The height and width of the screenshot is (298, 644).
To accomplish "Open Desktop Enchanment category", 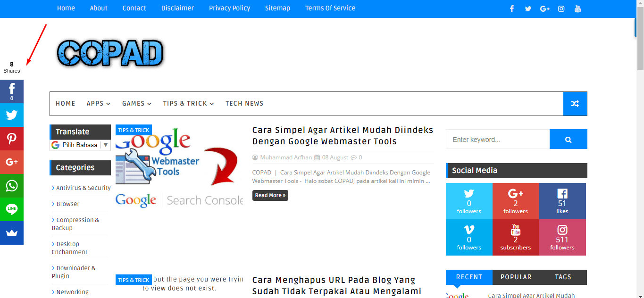I will 70,248.
